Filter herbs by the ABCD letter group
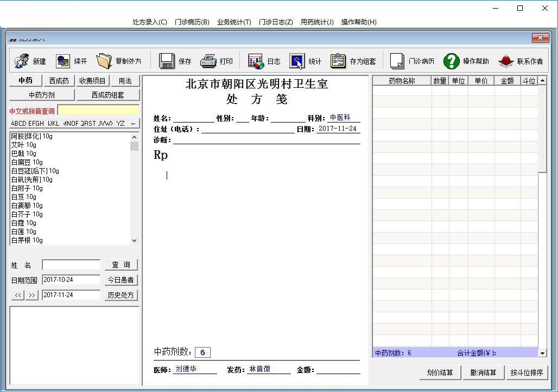558x392 pixels. 18,123
